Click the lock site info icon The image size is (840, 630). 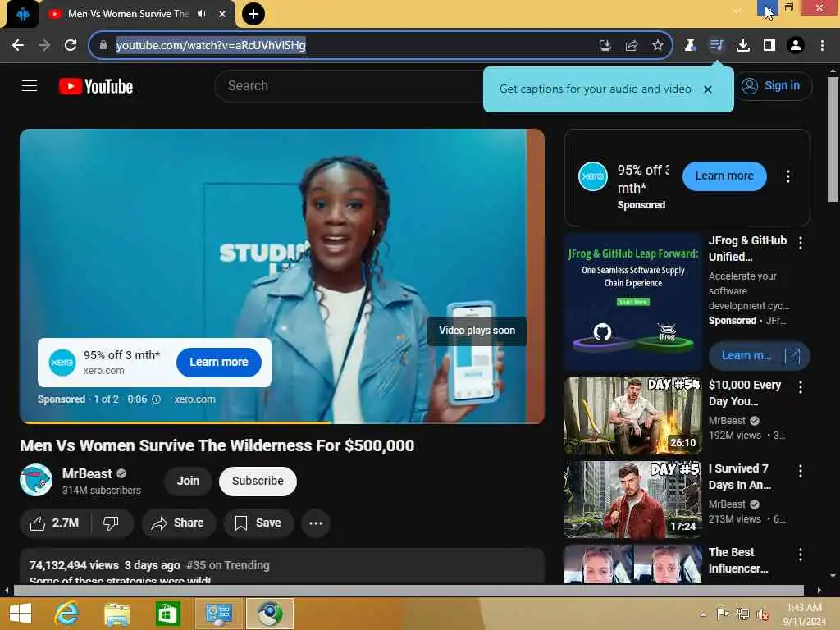pyautogui.click(x=103, y=45)
